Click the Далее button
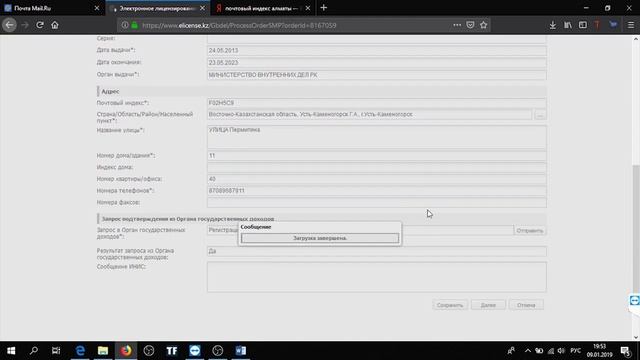The height and width of the screenshot is (360, 640). (x=488, y=305)
